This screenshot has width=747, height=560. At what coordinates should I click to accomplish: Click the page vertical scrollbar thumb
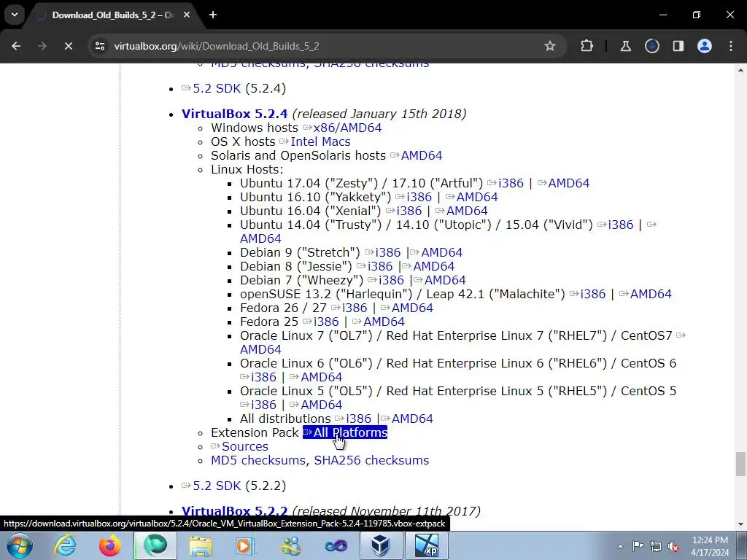point(740,464)
